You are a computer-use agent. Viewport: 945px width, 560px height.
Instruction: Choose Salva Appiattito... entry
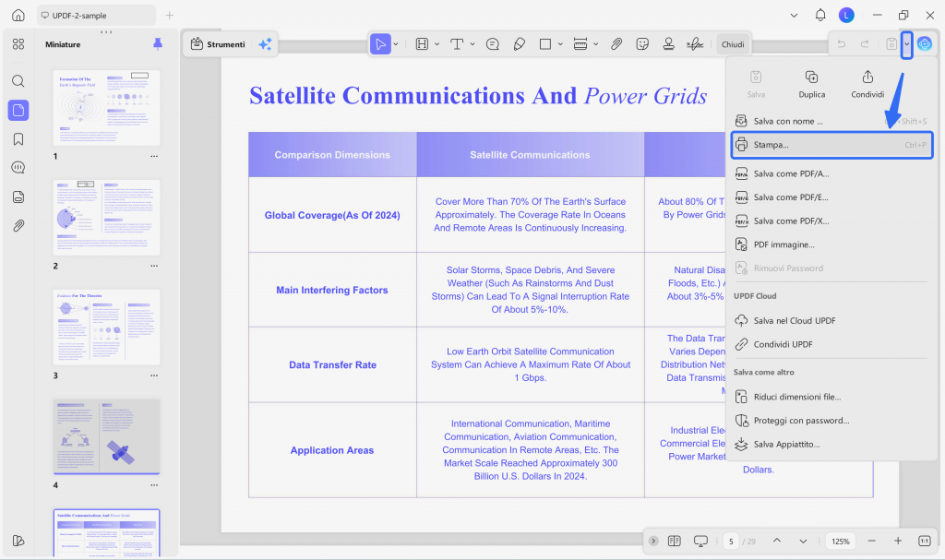831,445
